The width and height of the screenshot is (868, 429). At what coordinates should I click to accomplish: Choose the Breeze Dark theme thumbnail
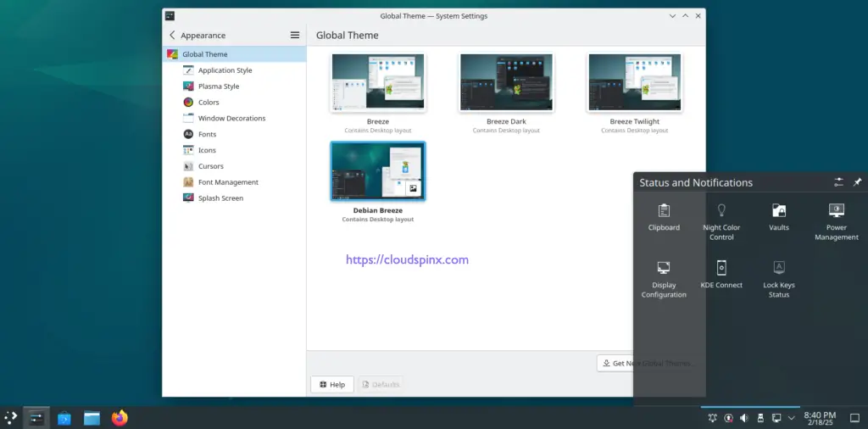[506, 82]
